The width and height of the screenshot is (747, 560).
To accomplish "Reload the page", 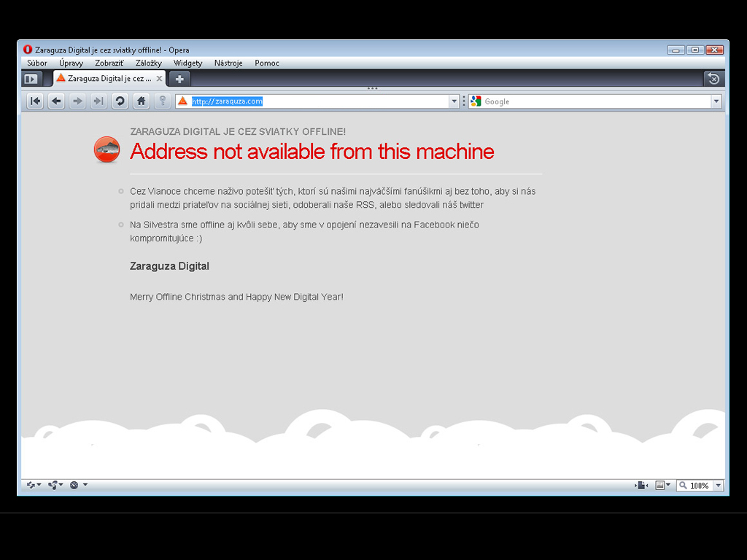I will [x=120, y=101].
